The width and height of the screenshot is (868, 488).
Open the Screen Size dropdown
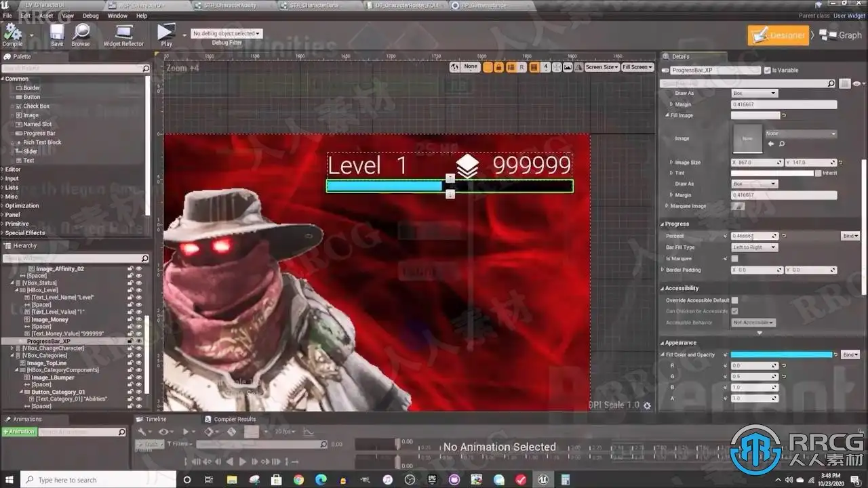tap(601, 67)
